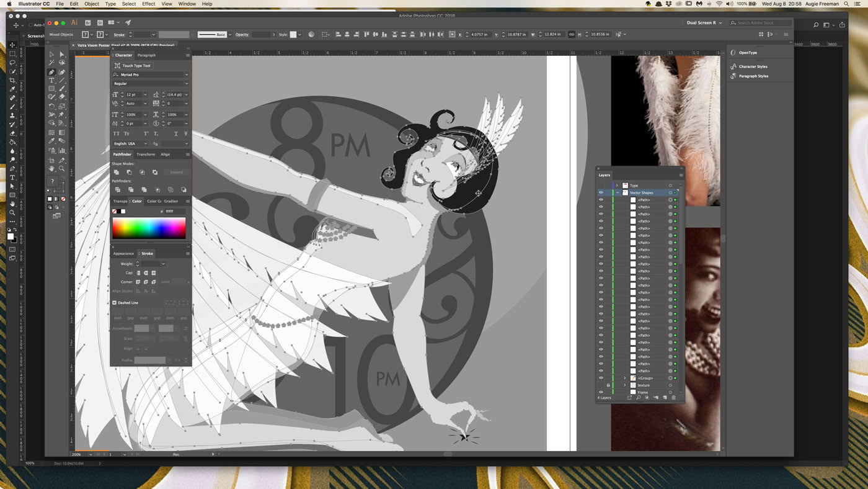Click the Unite shape mode icon in Pathfinder
The width and height of the screenshot is (868, 489).
coord(117,172)
